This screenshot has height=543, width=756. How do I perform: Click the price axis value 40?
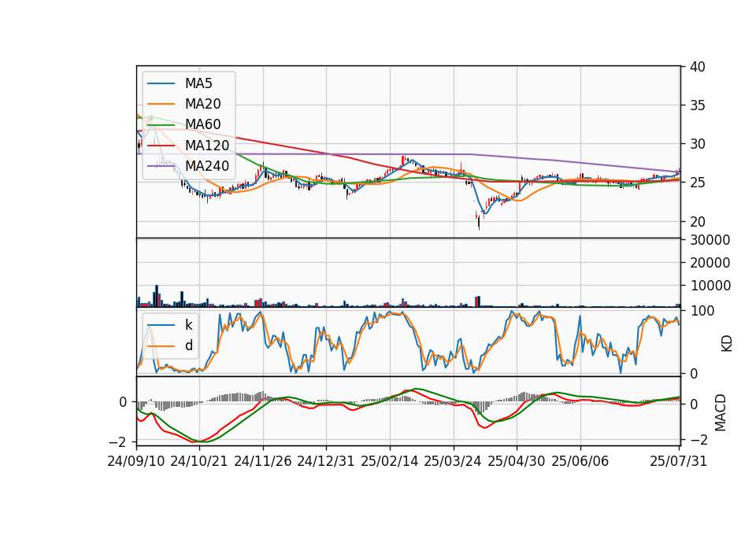[x=697, y=66]
